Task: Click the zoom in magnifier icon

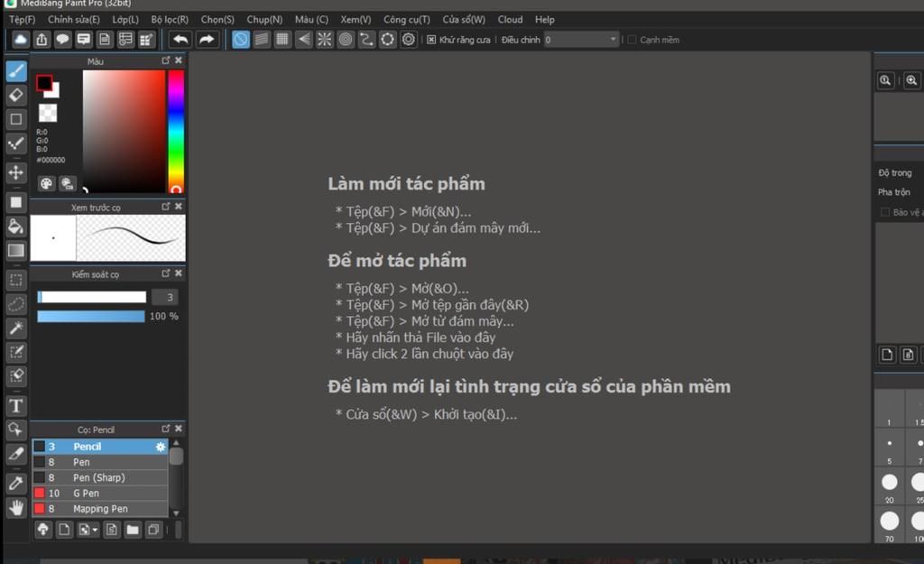Action: (911, 80)
